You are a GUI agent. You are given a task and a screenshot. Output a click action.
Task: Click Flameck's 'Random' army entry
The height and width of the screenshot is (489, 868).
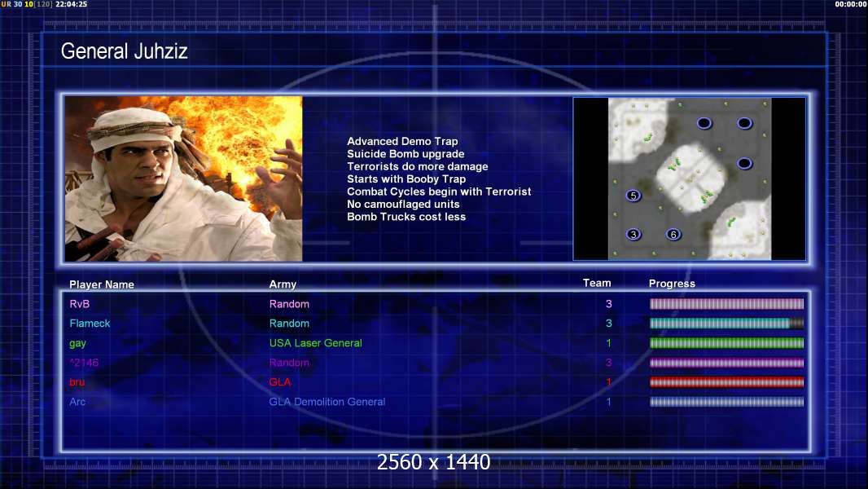click(290, 324)
